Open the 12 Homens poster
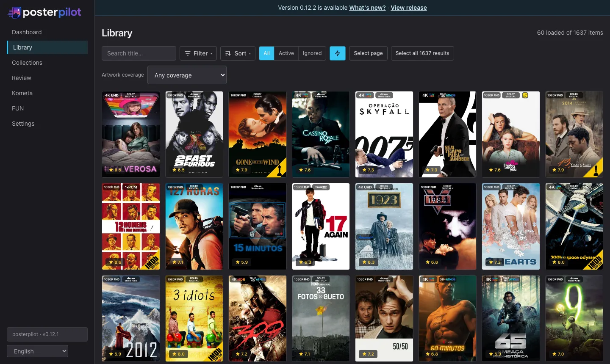Image resolution: width=610 pixels, height=364 pixels. click(x=131, y=226)
